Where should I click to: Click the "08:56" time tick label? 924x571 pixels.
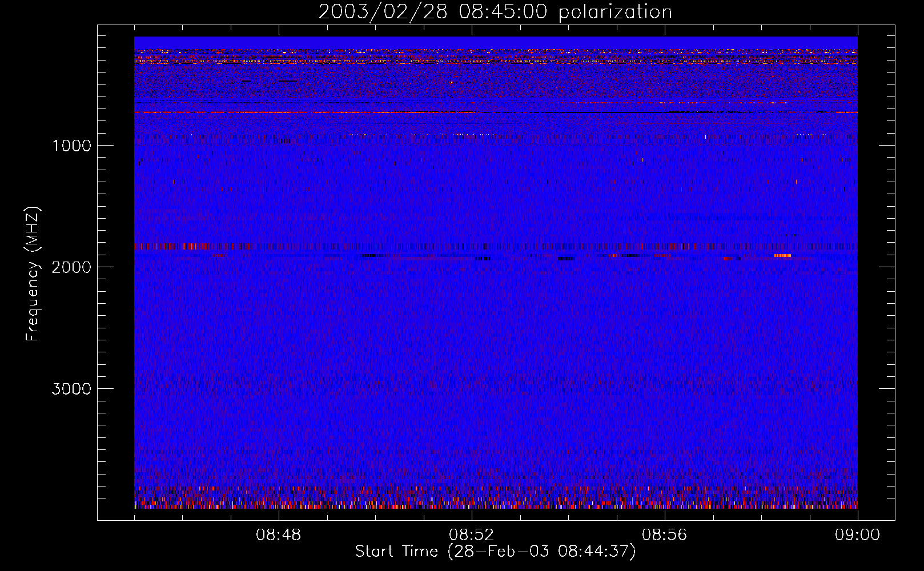pyautogui.click(x=664, y=535)
